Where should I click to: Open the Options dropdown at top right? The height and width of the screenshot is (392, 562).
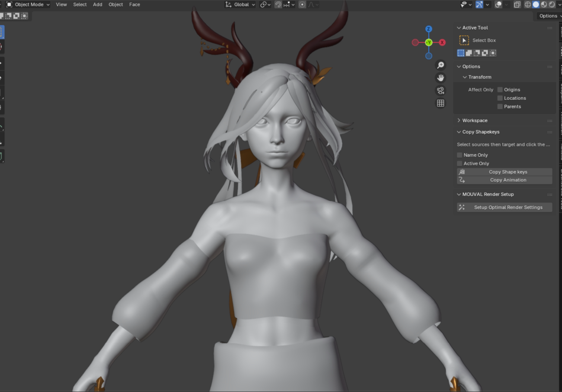click(x=549, y=16)
